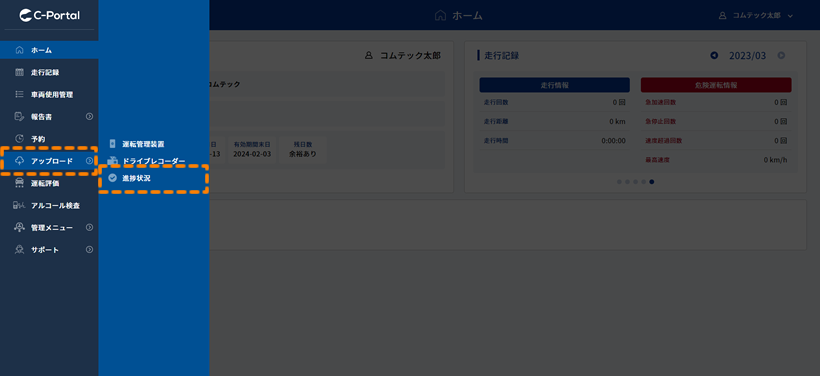Viewport: 820px width, 376px height.
Task: Click the 運転管理装置 device icon
Action: pyautogui.click(x=112, y=144)
